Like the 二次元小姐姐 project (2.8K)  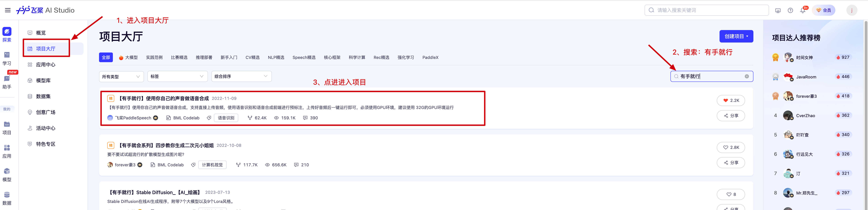click(x=731, y=147)
